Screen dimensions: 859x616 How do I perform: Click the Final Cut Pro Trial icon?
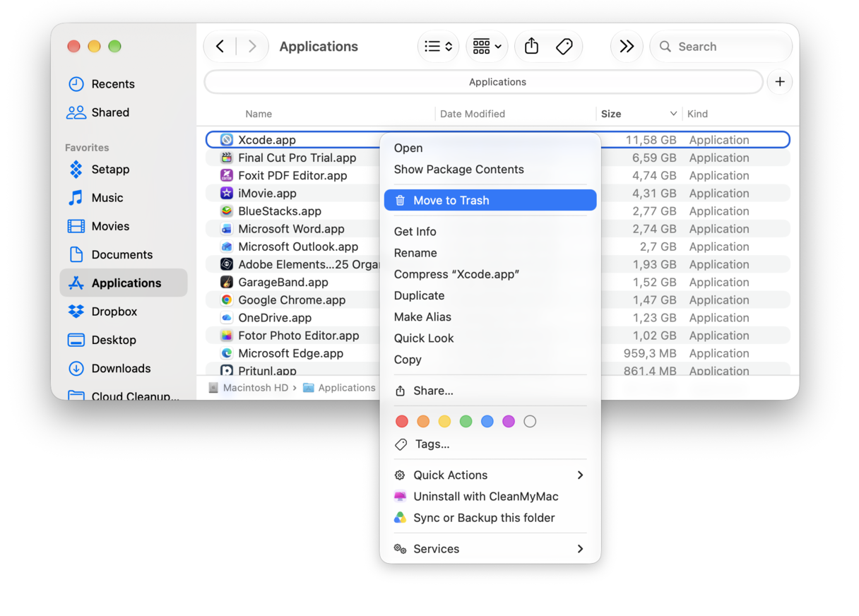[x=227, y=158]
